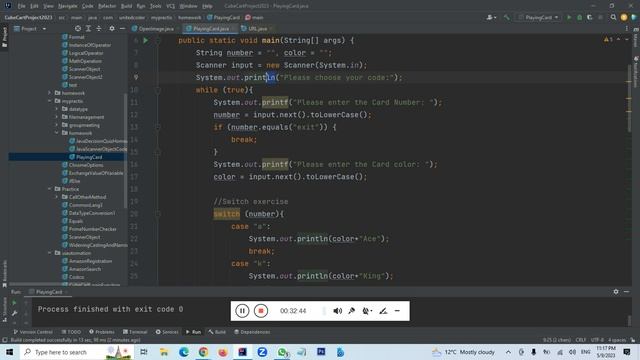Click the wrench icon in Run panel

14,313
